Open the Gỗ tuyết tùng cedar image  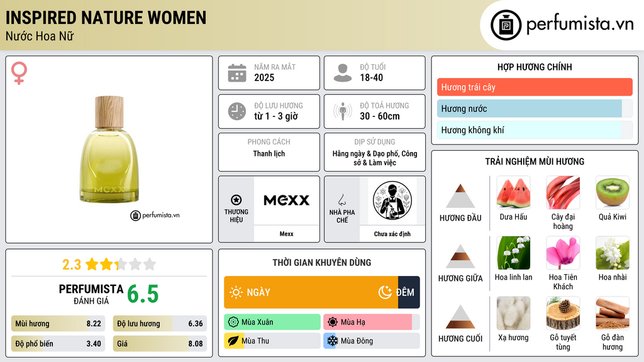[563, 313]
